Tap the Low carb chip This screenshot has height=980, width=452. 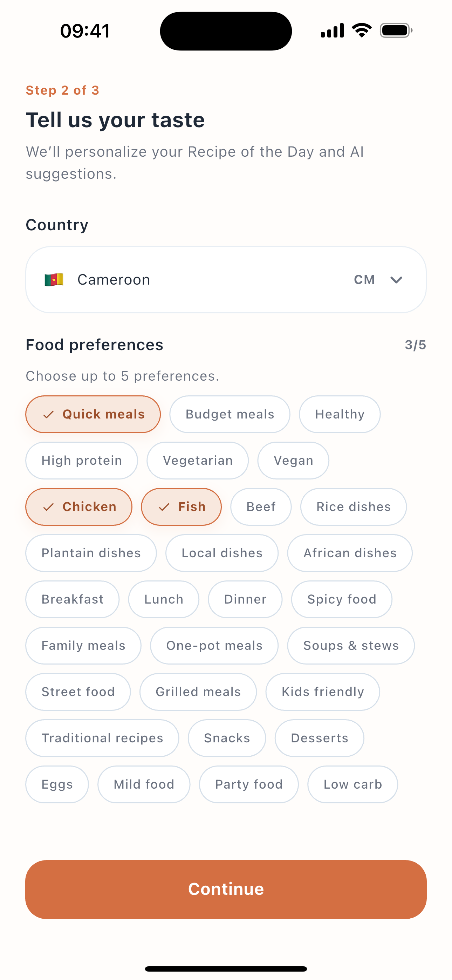(x=352, y=784)
